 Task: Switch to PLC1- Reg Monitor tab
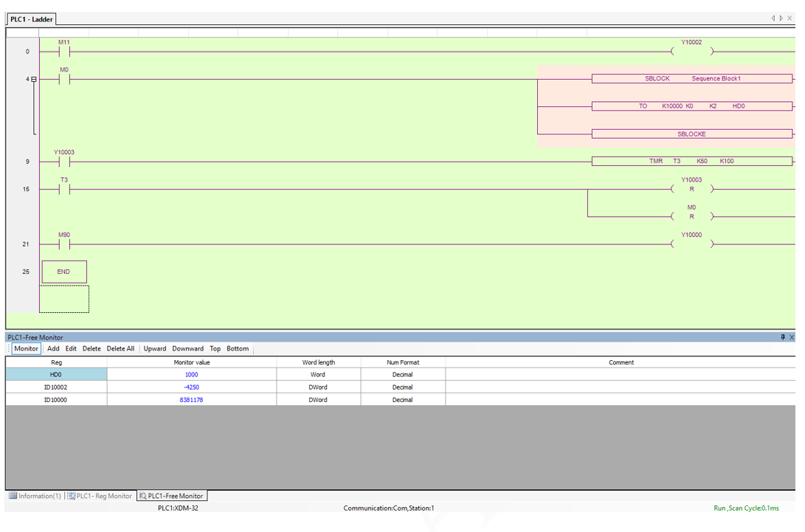pos(100,496)
